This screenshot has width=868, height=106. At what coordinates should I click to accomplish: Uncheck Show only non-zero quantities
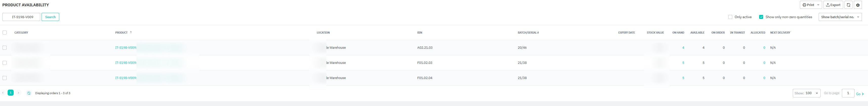pos(761,17)
